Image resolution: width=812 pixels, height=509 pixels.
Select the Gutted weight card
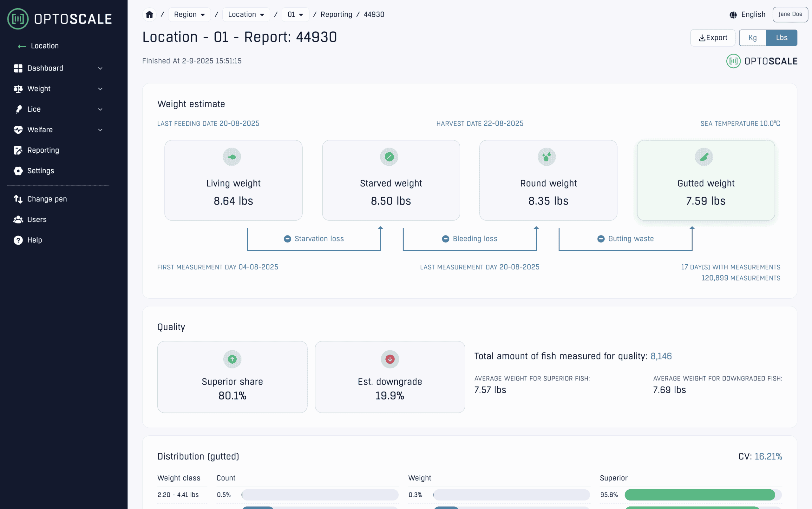tap(706, 181)
